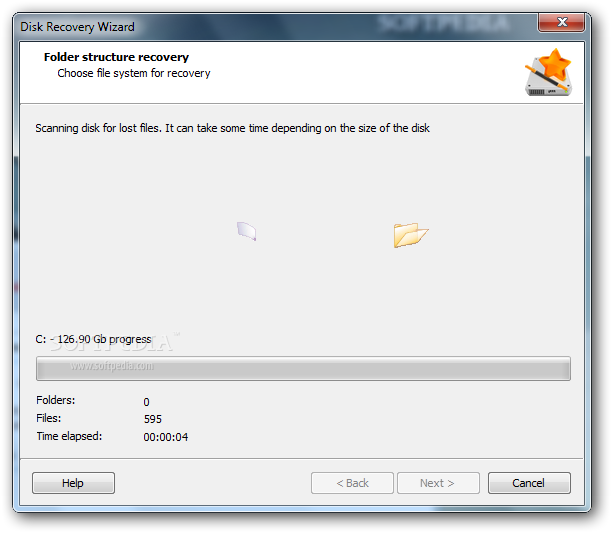
Task: Click the Time elapsed: label
Action: point(69,436)
